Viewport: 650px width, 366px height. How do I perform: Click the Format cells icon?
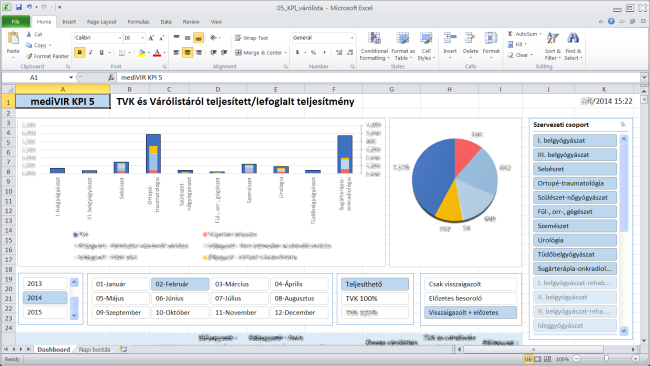(x=491, y=38)
